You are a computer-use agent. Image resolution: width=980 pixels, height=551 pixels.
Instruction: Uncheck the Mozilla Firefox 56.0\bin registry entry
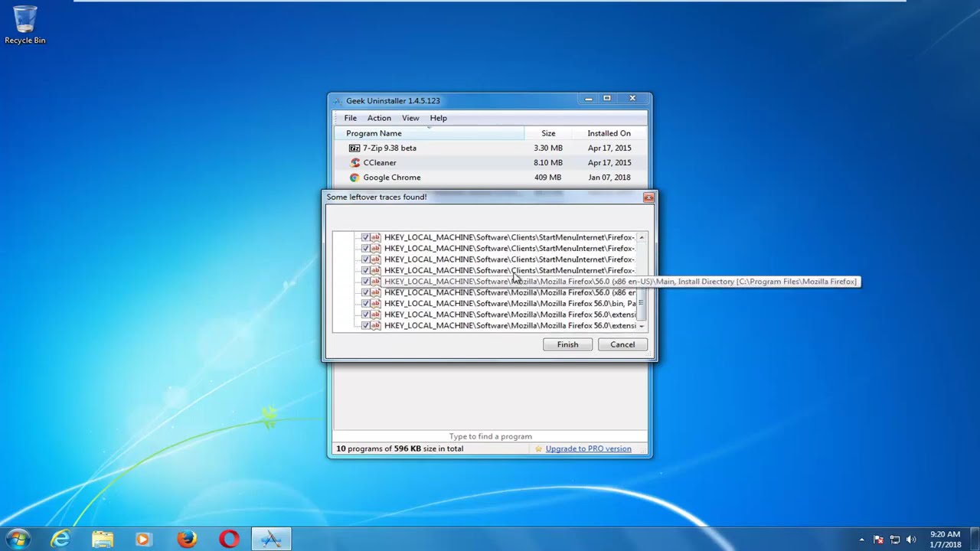(365, 303)
